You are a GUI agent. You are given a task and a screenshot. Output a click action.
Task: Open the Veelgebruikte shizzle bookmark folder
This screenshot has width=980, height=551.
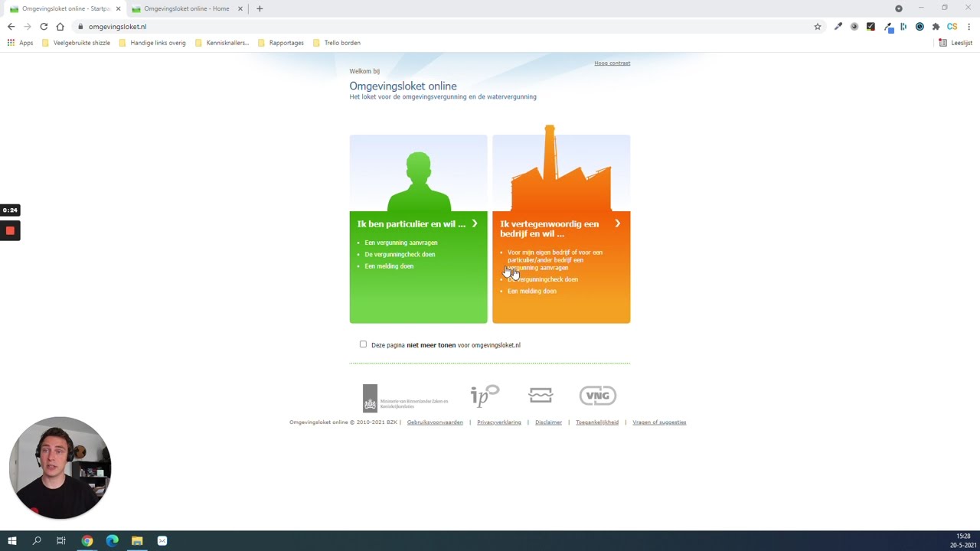76,43
